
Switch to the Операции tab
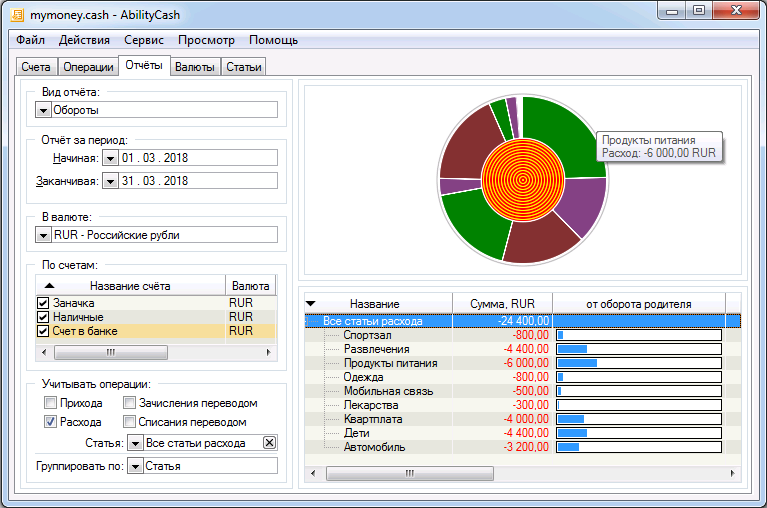point(88,67)
